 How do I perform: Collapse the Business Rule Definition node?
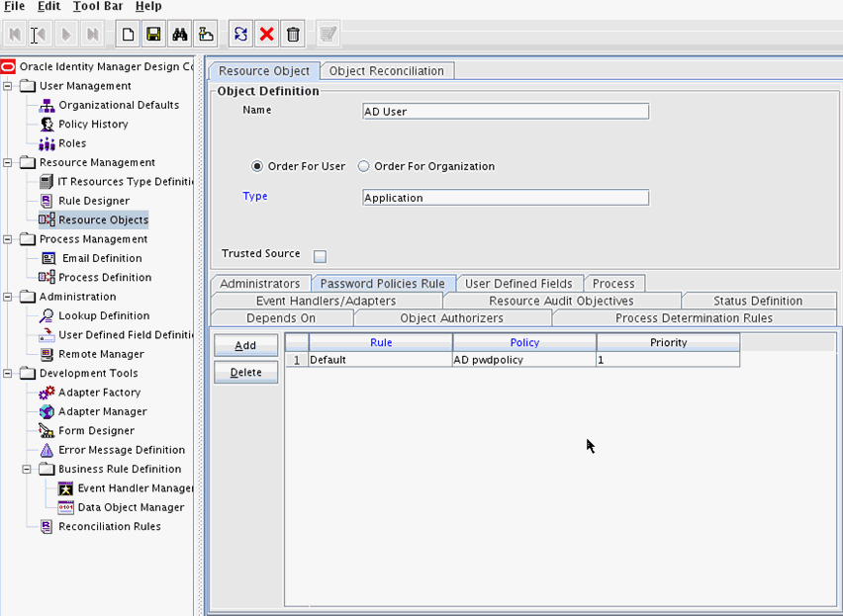(x=29, y=470)
